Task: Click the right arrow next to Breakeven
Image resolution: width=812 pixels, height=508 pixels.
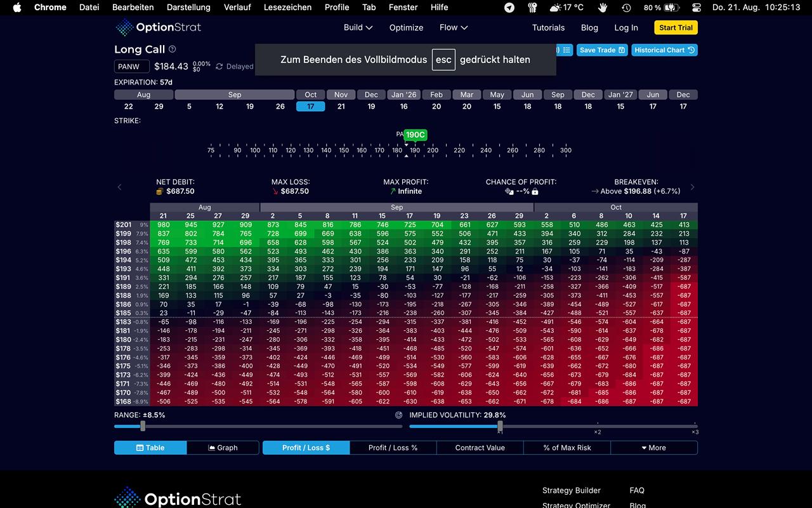Action: click(x=692, y=187)
